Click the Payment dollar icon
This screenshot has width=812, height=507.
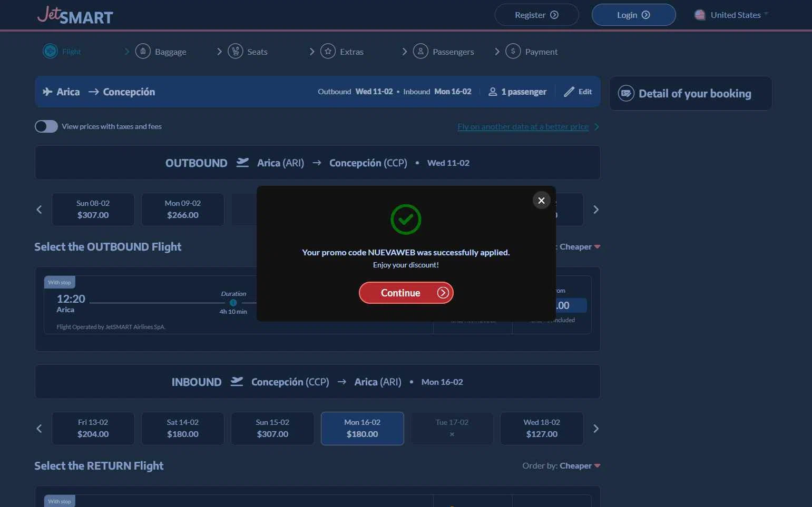(x=513, y=51)
